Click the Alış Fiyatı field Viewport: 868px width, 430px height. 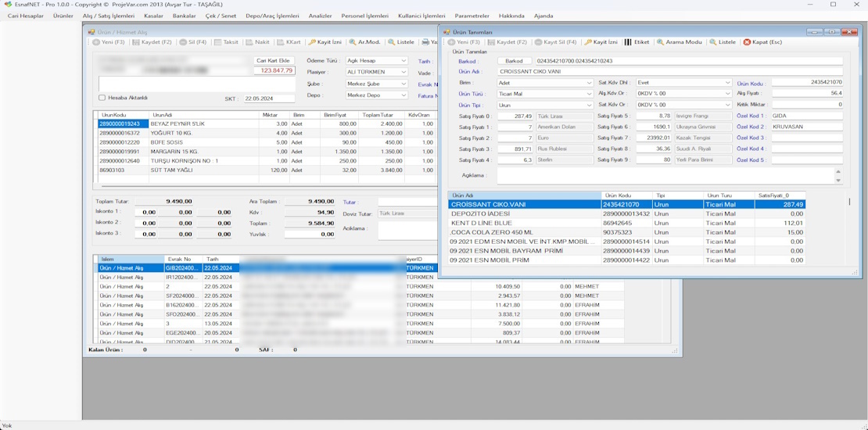807,94
